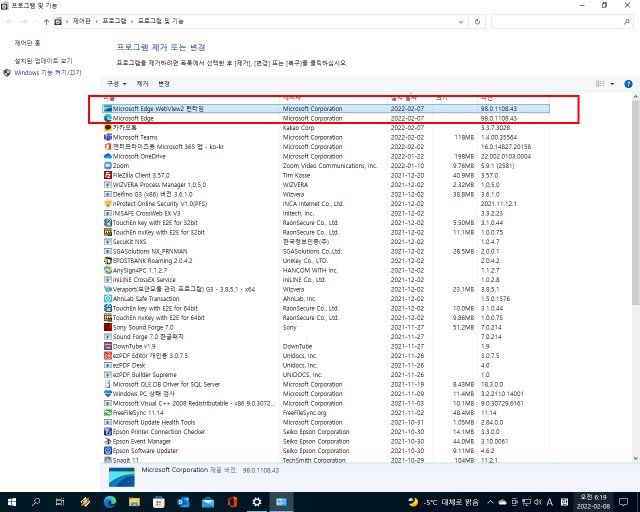Select the FreeFileSync 11.14 icon
Screen dimensions: 640x512
(108, 413)
